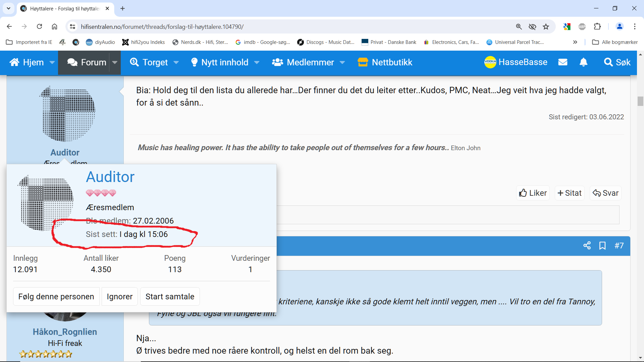
Task: Click the page vertical scrollbar thumb
Action: tap(640, 101)
